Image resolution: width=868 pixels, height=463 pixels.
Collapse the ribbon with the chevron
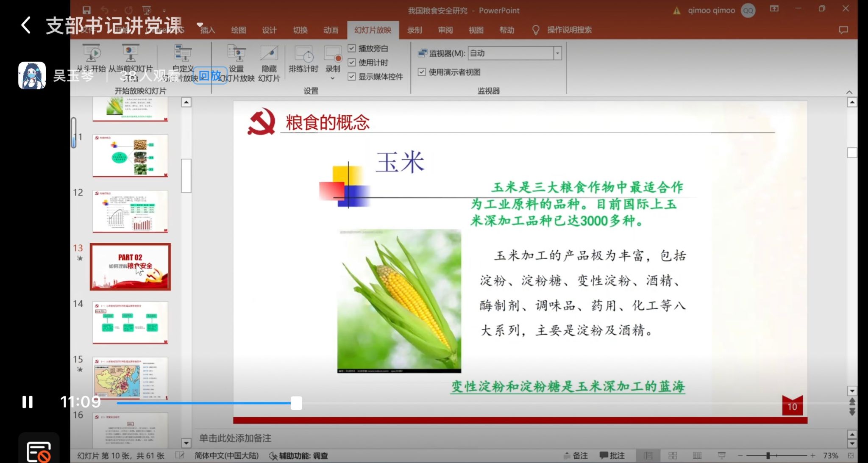849,92
